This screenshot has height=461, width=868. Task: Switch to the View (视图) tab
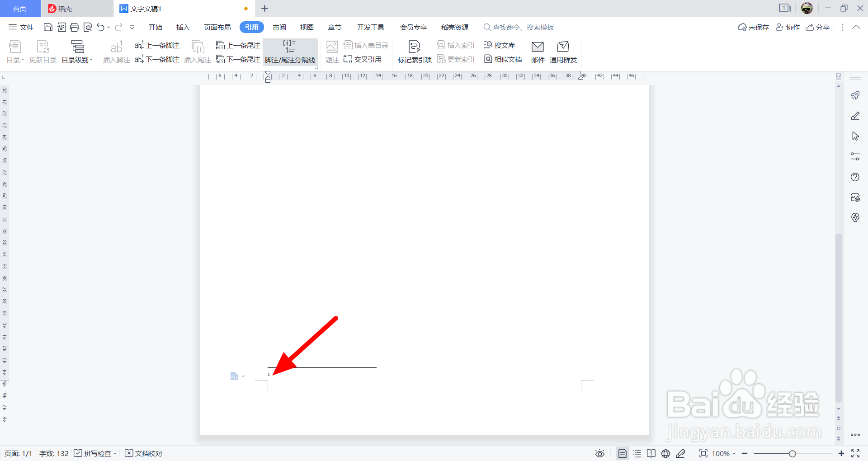pos(307,27)
